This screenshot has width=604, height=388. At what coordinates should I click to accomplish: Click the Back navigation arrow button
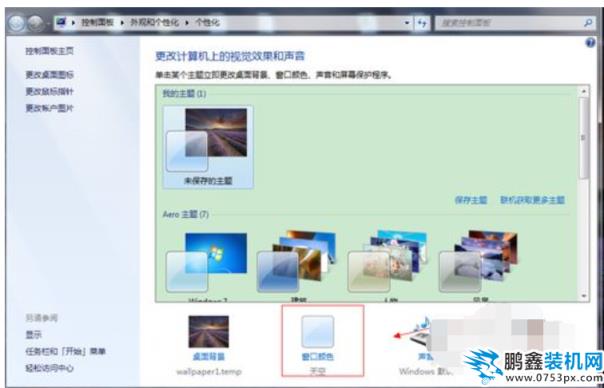pyautogui.click(x=16, y=24)
